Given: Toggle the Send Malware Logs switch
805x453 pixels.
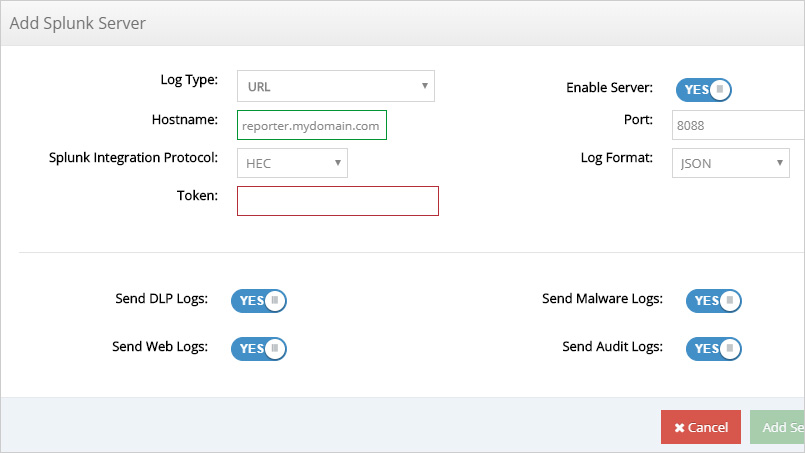Looking at the screenshot, I should click(714, 300).
